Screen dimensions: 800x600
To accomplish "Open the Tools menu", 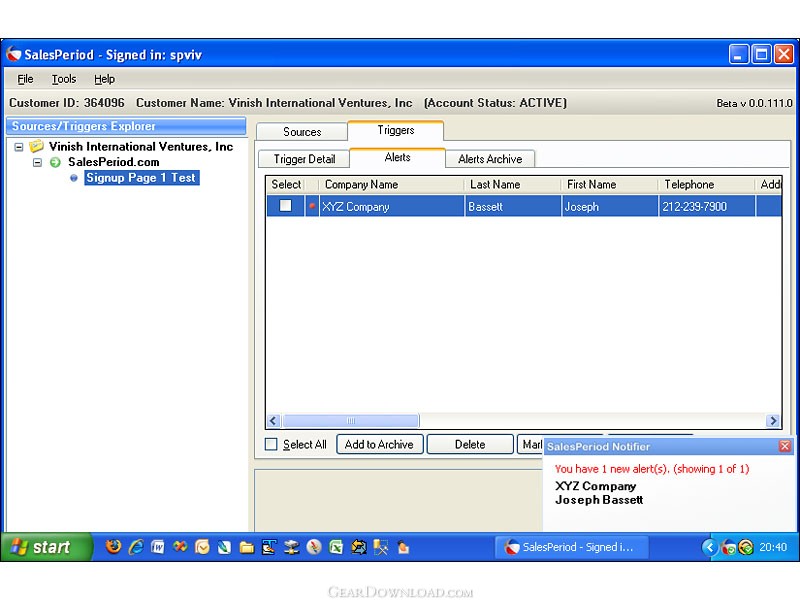I will tap(64, 79).
